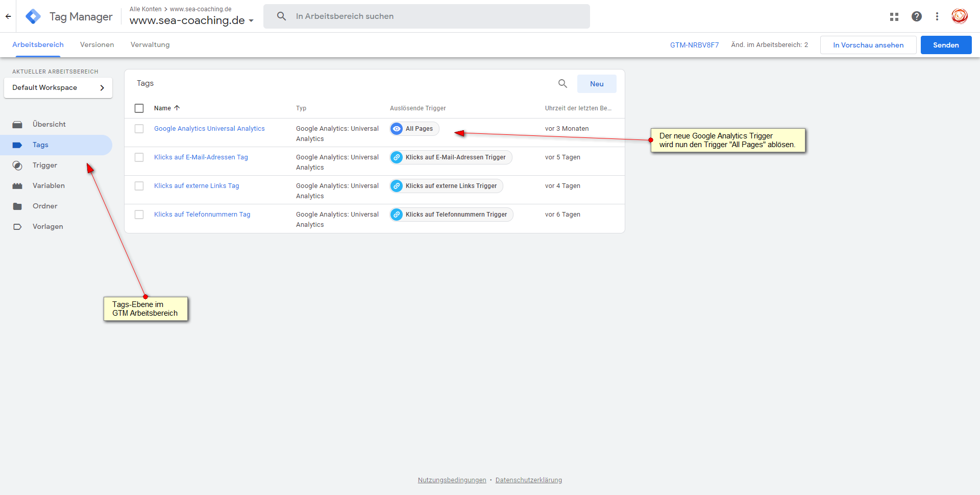Open the www.sea-coaching.de container dropdown
The width and height of the screenshot is (980, 495).
click(x=191, y=20)
